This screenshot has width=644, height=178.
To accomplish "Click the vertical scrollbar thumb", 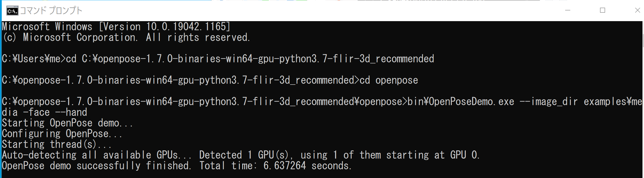I will [643, 41].
